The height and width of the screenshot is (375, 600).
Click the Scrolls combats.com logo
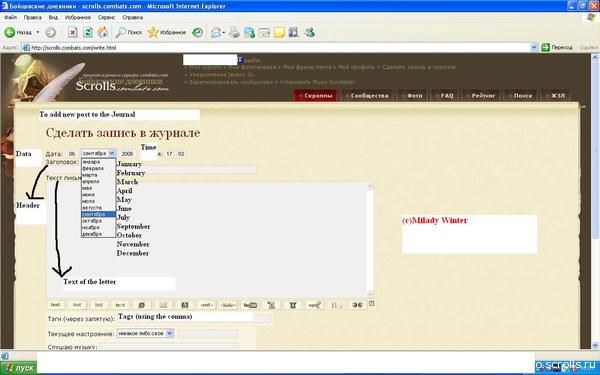pos(122,85)
